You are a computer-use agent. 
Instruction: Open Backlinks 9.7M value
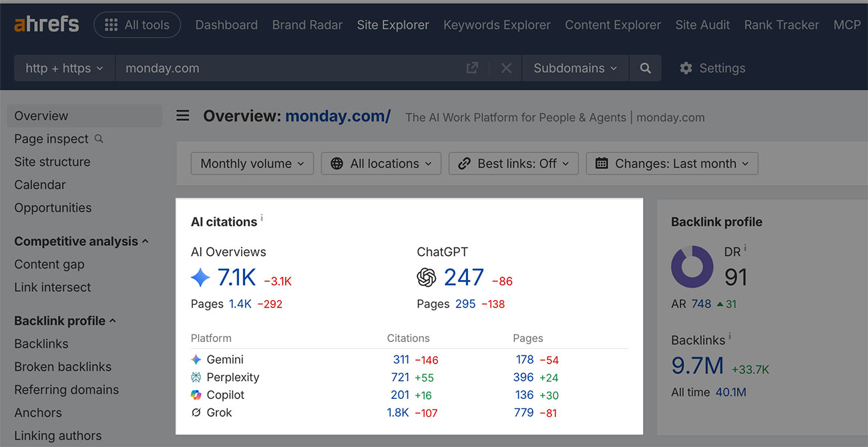[x=697, y=365]
